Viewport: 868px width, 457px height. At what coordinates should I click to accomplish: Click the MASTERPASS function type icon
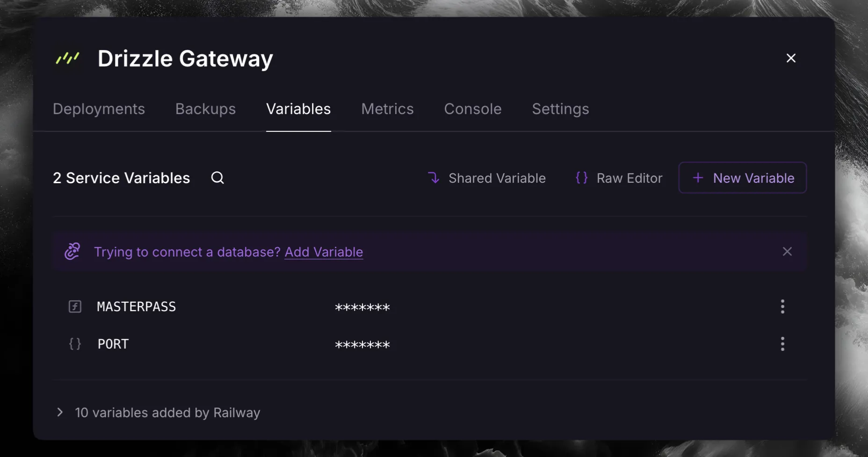click(75, 307)
